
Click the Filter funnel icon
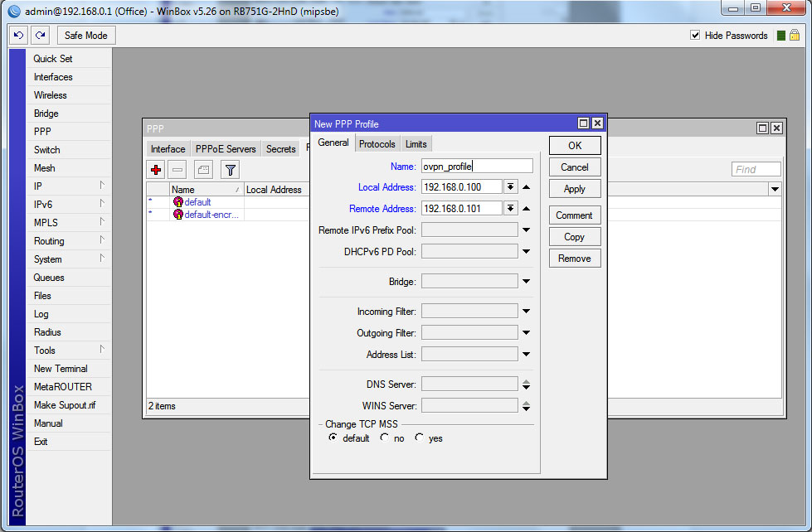tap(231, 170)
